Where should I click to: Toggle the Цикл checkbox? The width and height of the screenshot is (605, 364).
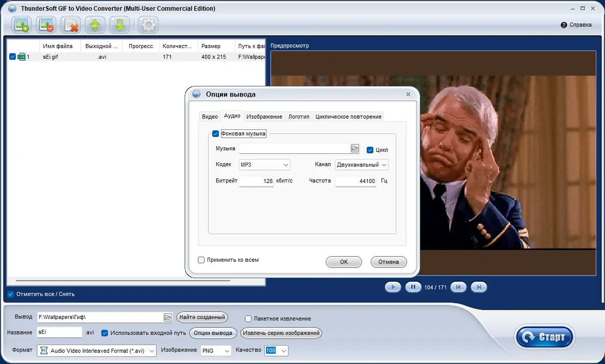[370, 150]
